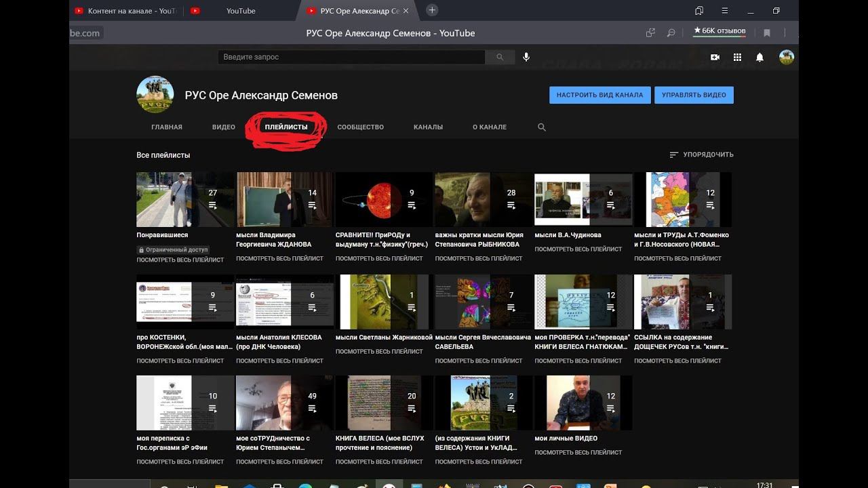Image resolution: width=868 pixels, height=488 pixels.
Task: Click the УПРАВЛЯТЬ ВИДЕО button
Action: (694, 96)
